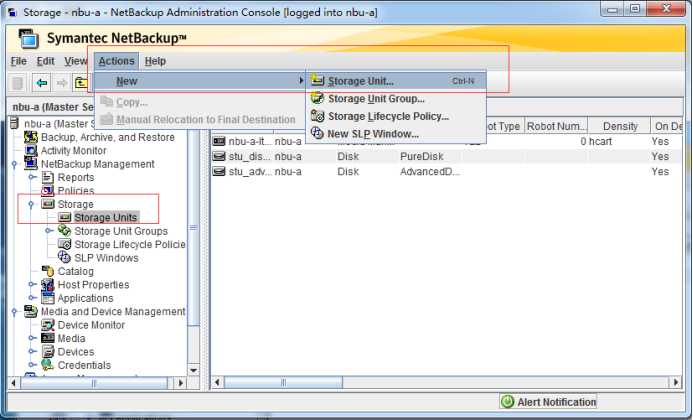
Task: Click the Media node icon
Action: coord(48,338)
